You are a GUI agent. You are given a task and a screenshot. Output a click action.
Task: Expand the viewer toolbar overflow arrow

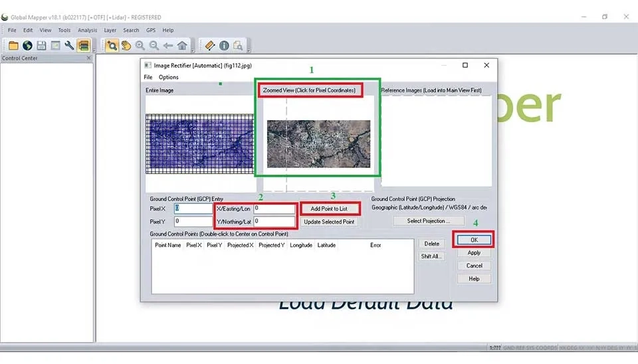[193, 50]
